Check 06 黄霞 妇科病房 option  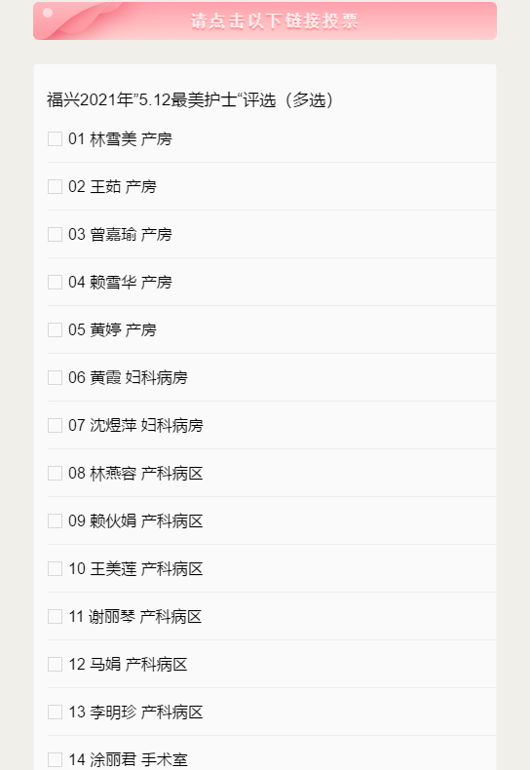[55, 377]
